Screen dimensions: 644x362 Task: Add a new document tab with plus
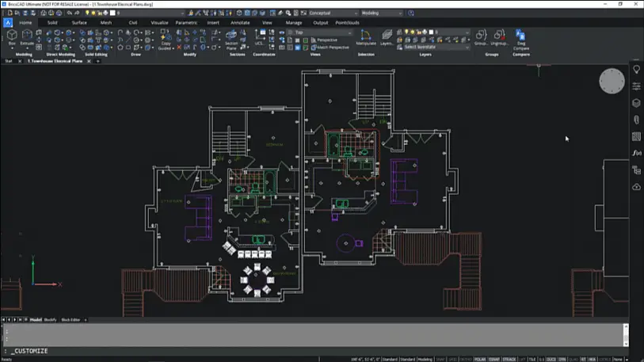tap(97, 61)
